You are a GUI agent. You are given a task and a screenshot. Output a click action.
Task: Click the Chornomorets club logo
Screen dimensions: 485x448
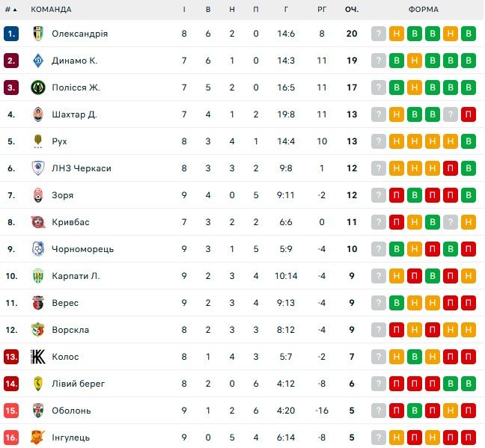38,249
